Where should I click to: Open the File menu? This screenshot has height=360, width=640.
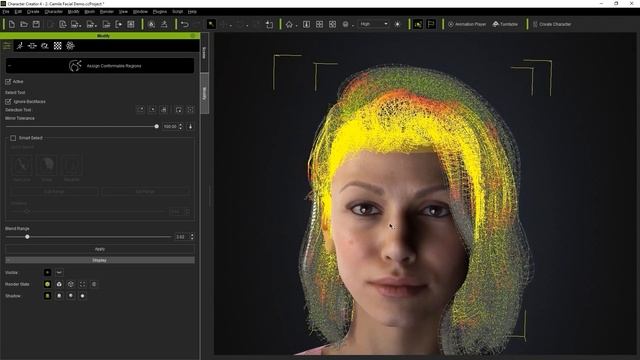point(6,12)
